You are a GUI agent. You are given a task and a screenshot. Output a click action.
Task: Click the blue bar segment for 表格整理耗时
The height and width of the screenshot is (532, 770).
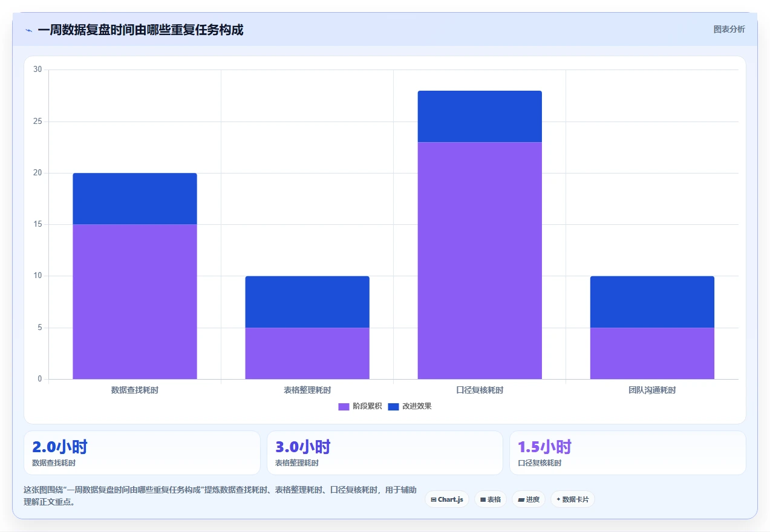(307, 302)
